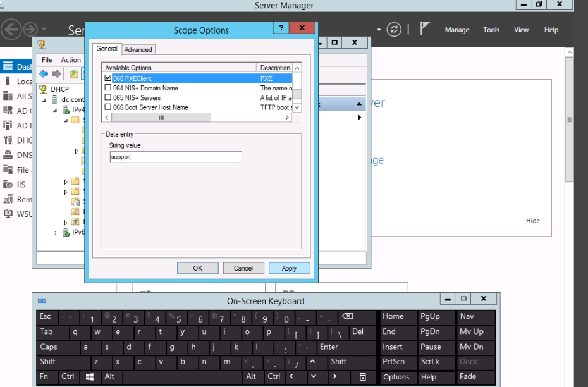Screen dimensions: 588x387
Task: Open the View menu in Server Manager
Action: (521, 30)
